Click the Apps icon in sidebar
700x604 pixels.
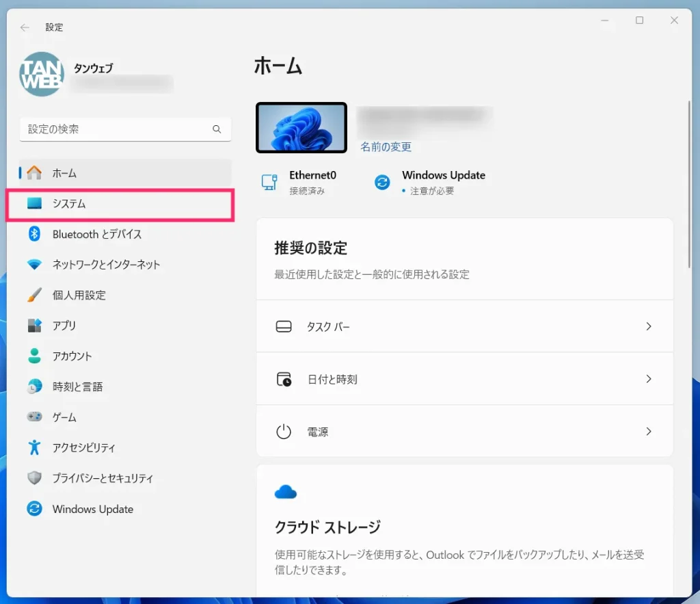point(34,325)
